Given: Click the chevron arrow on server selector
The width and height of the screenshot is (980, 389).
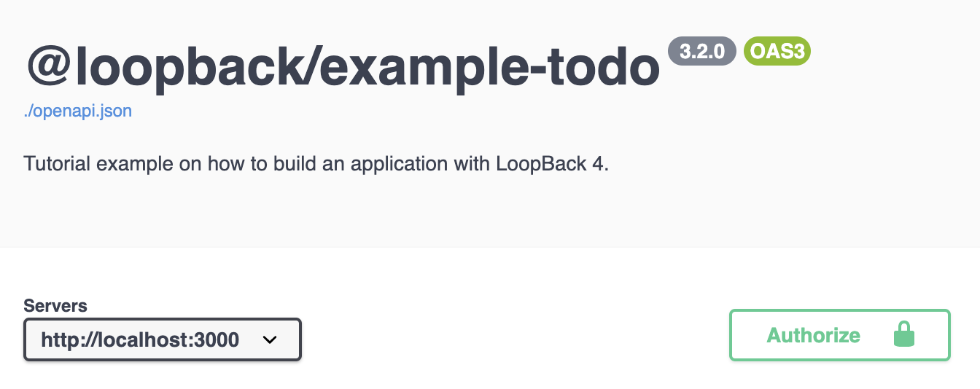Looking at the screenshot, I should click(270, 339).
